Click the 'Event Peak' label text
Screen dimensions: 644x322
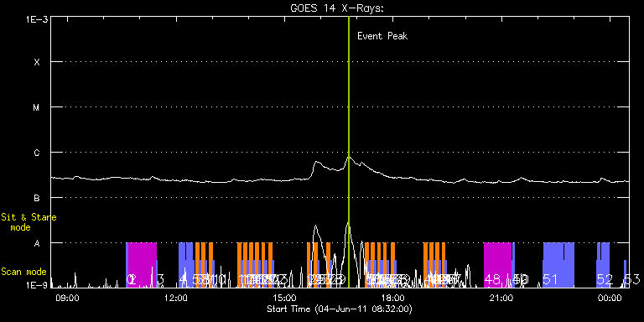point(382,36)
